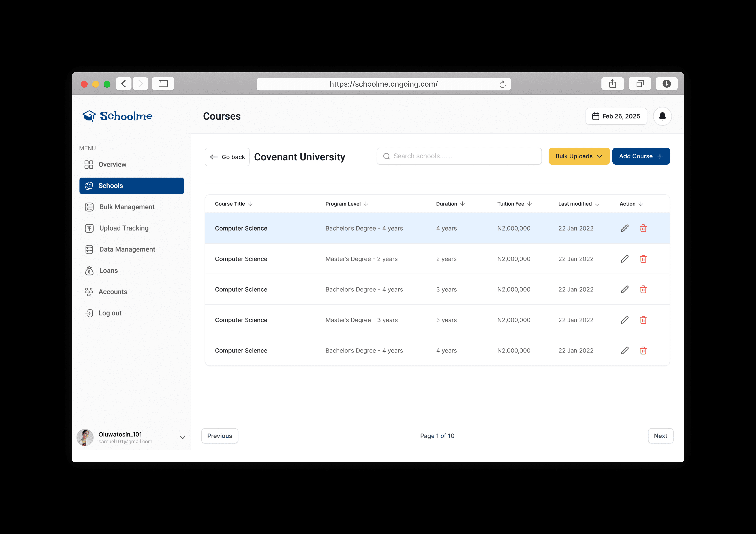Edit the Master's Degree - 2 years course
Image resolution: width=756 pixels, height=534 pixels.
coord(625,259)
